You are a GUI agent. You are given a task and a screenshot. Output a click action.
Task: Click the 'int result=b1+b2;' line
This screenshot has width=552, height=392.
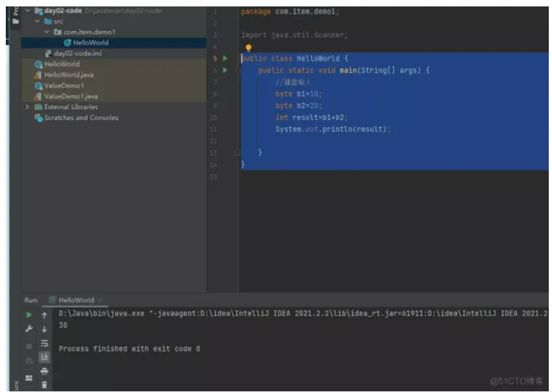pos(311,118)
